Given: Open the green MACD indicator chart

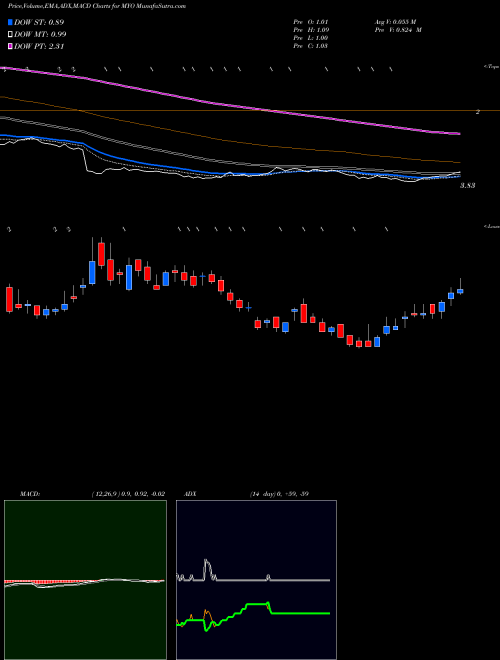Looking at the screenshot, I should 85,580.
